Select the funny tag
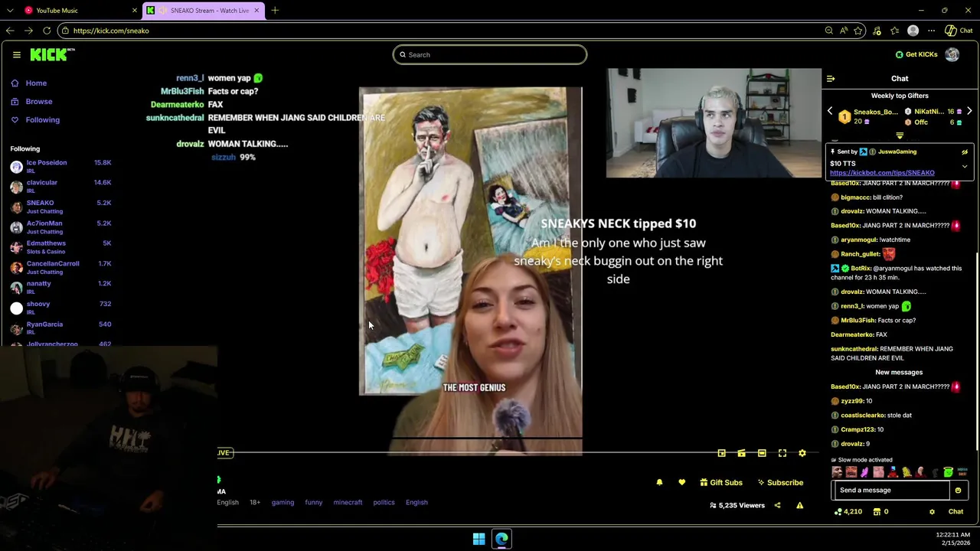The height and width of the screenshot is (551, 980). 314,503
